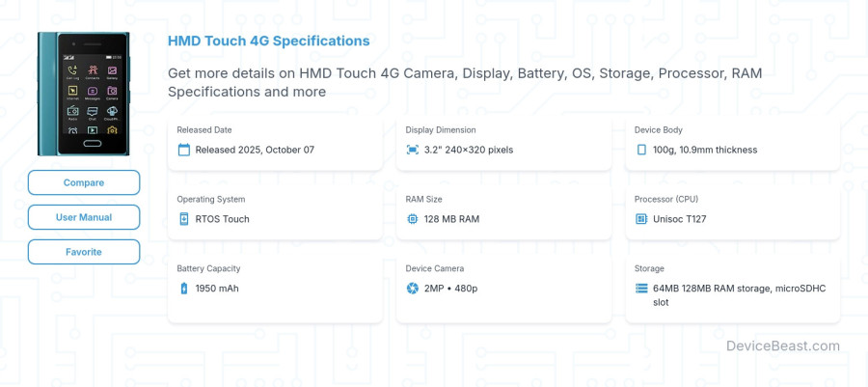Click the 'Display Dimension' label

[441, 130]
